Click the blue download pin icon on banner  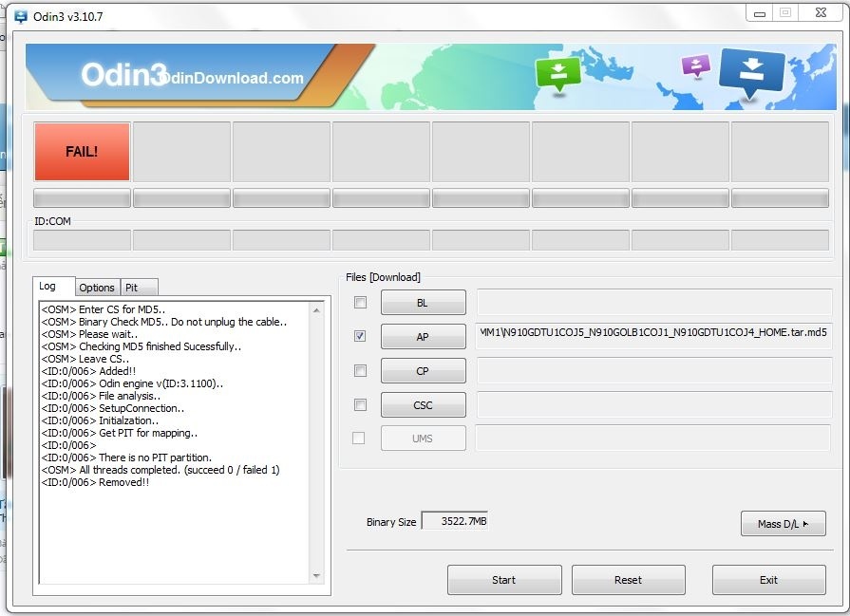point(752,72)
